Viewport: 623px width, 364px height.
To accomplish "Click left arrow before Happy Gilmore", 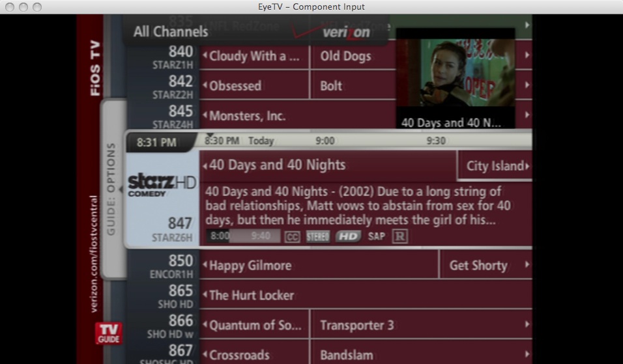I will tap(205, 265).
